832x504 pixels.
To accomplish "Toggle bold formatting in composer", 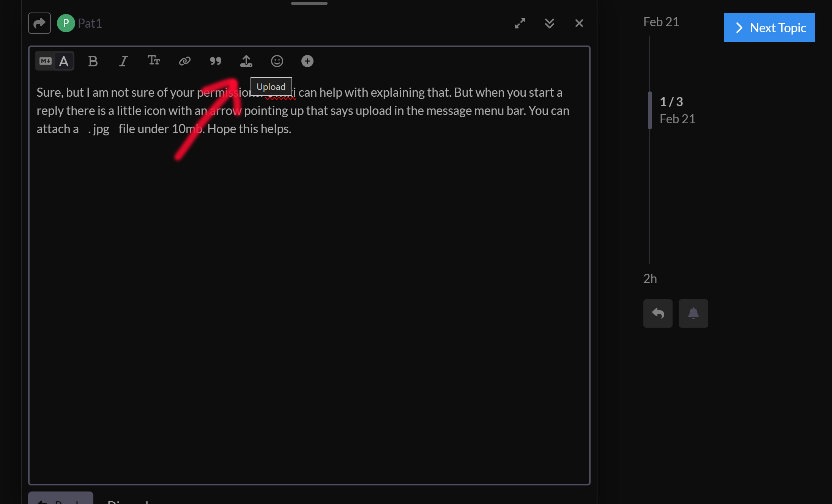I will point(93,61).
